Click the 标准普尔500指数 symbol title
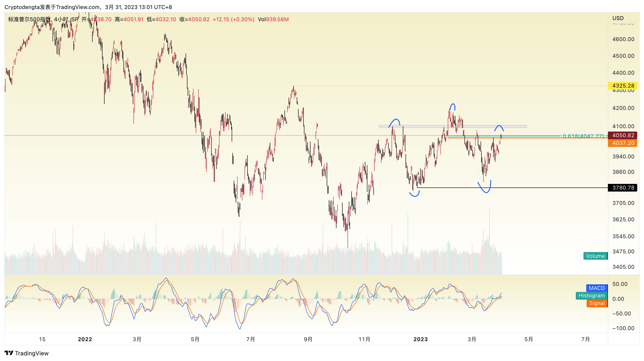This screenshot has height=361, width=644. [29, 19]
